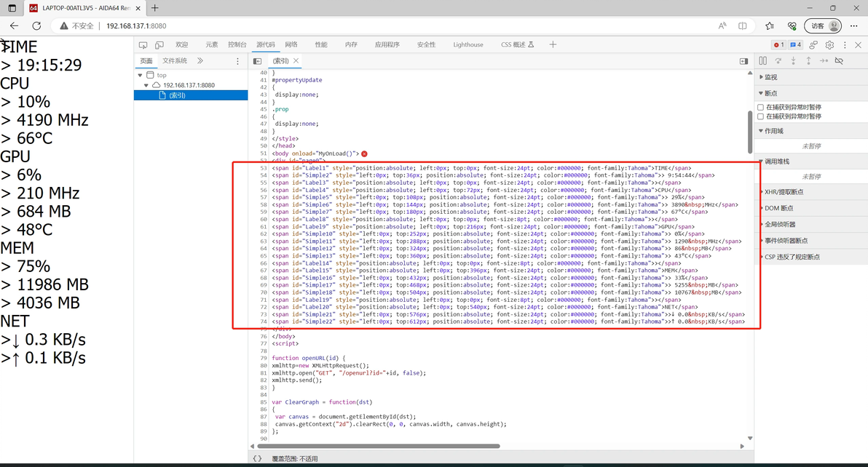The image size is (868, 467).
Task: Refresh the current page
Action: [36, 25]
